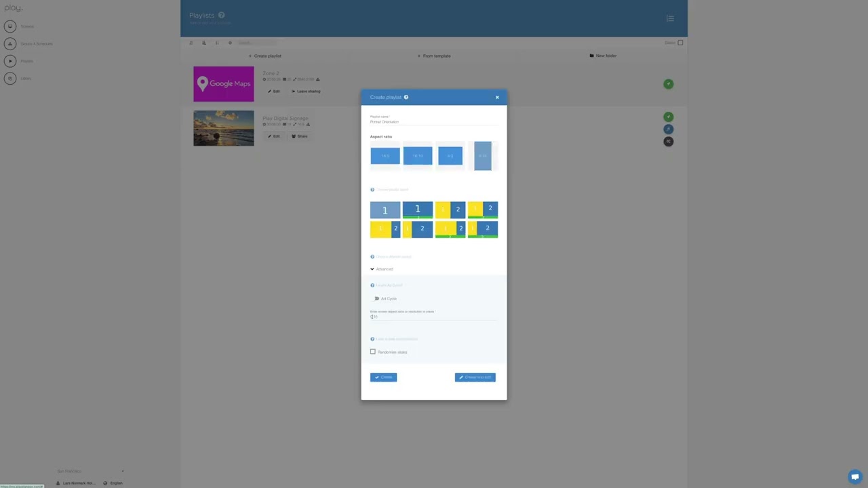Click the Create and edit button
Viewport: 868px width, 488px height.
tap(475, 377)
